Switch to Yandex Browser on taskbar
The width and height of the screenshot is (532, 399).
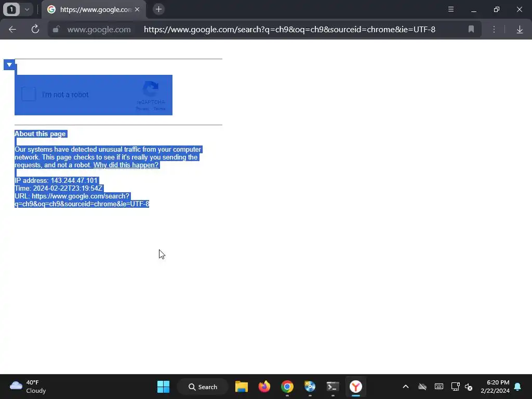[x=355, y=387]
